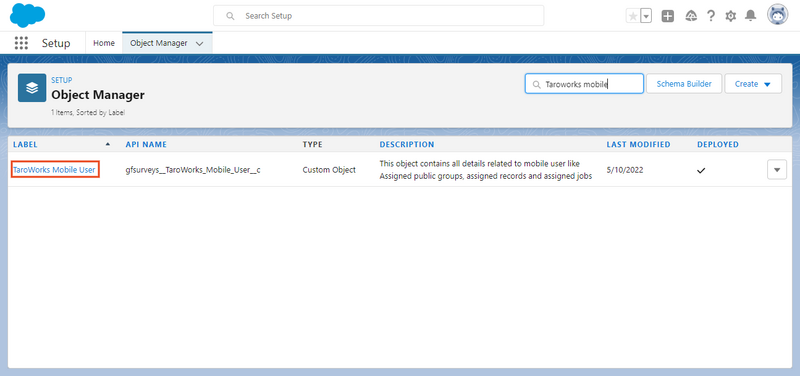
Task: Click the Quick Find field with 'Taroworks mobile'
Action: [x=584, y=84]
